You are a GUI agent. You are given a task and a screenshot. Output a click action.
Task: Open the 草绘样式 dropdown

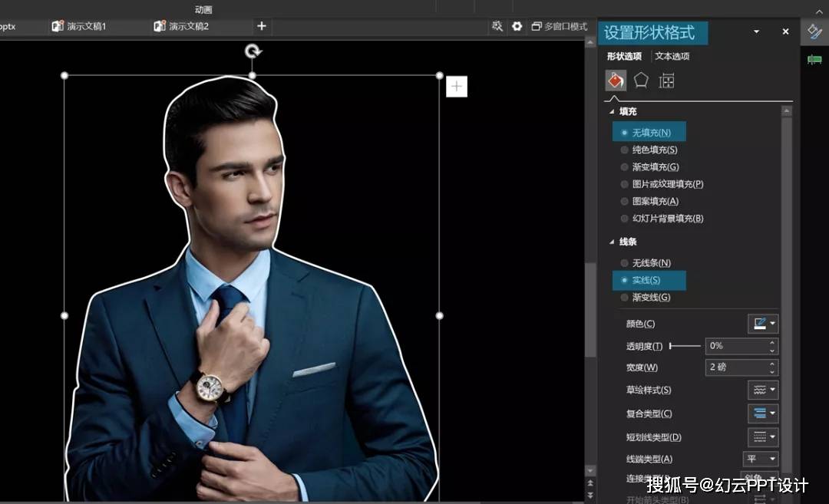pyautogui.click(x=763, y=390)
